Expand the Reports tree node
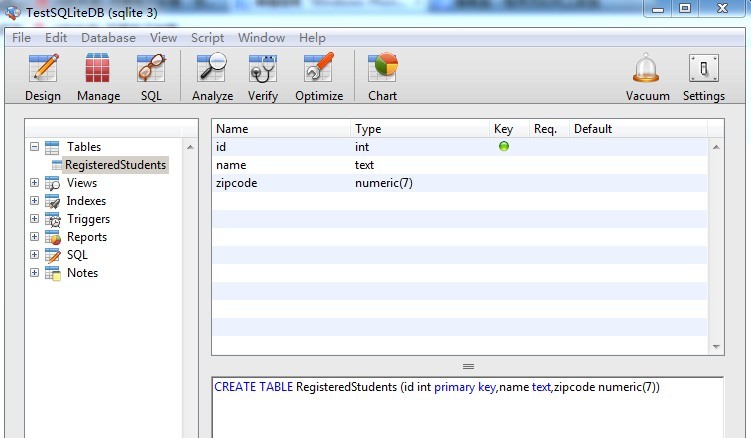 coord(34,236)
